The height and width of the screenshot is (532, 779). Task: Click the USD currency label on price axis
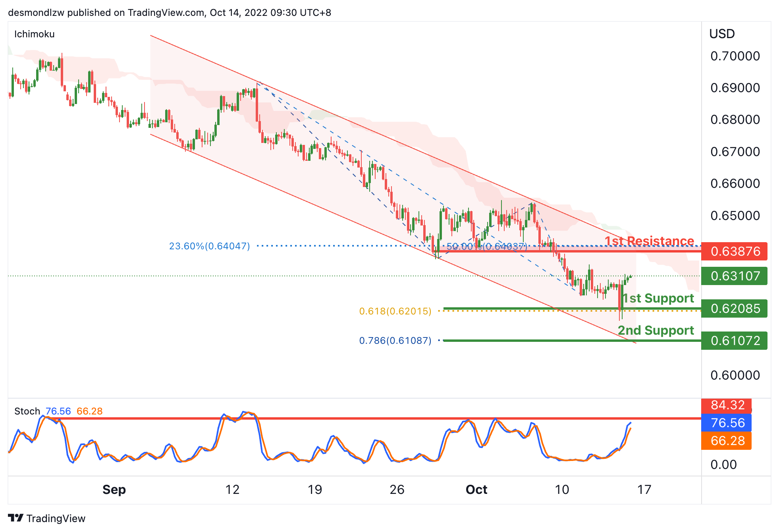(x=722, y=34)
